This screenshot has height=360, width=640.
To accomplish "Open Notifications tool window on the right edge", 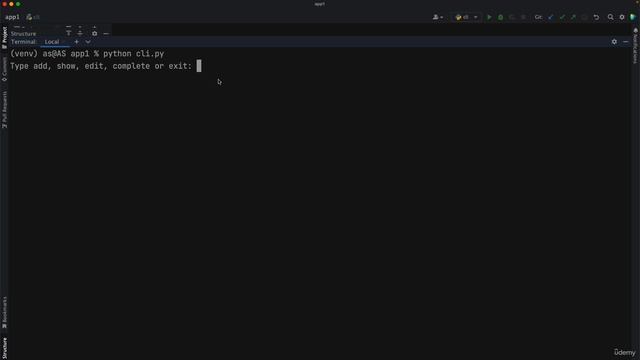I will (636, 46).
